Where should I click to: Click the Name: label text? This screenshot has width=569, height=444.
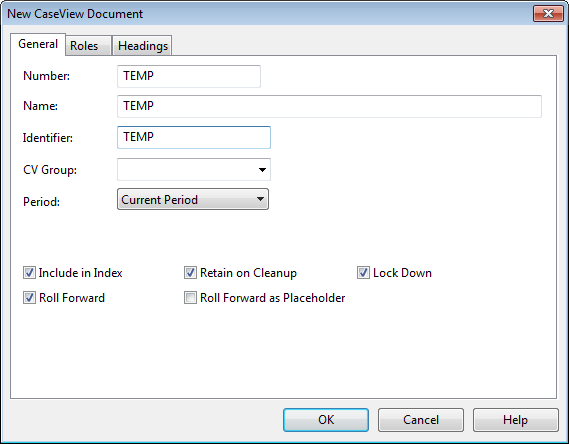pyautogui.click(x=40, y=106)
